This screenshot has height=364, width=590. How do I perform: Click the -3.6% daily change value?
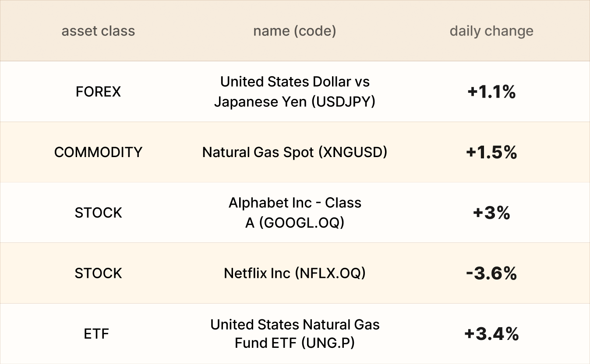coord(491,273)
